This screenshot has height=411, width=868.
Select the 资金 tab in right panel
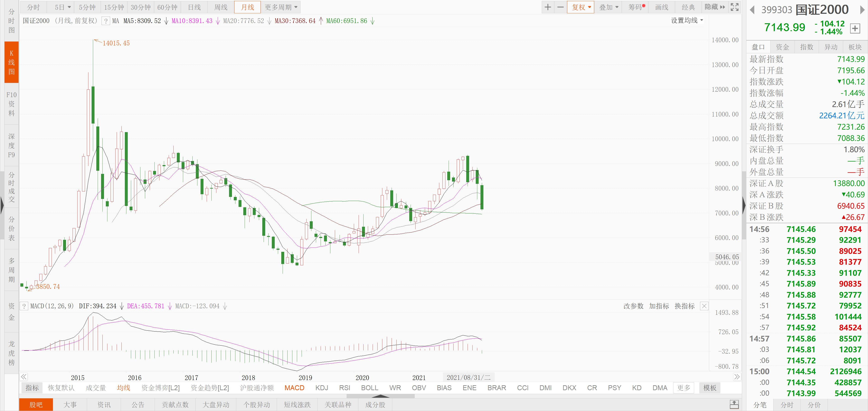click(x=782, y=47)
